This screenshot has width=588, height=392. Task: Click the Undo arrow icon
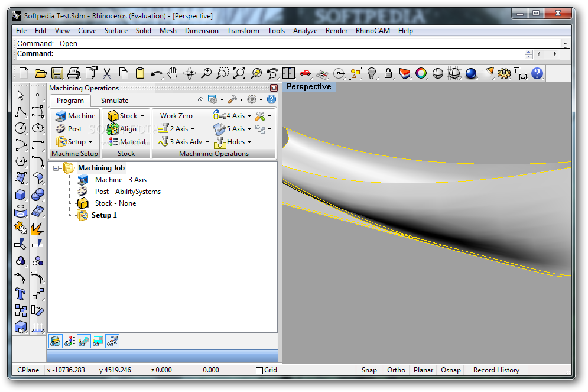[x=157, y=73]
